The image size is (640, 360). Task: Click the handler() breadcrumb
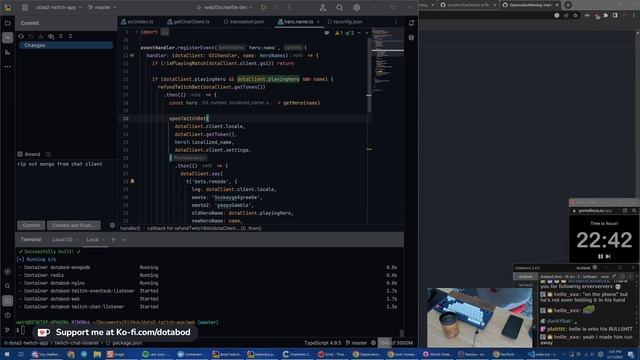tap(130, 228)
